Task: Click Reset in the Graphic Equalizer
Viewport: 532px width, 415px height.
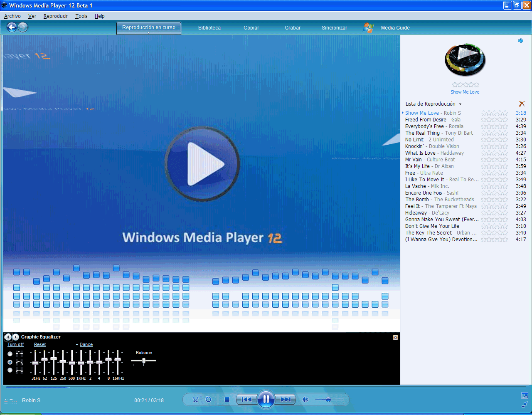Action: 39,344
